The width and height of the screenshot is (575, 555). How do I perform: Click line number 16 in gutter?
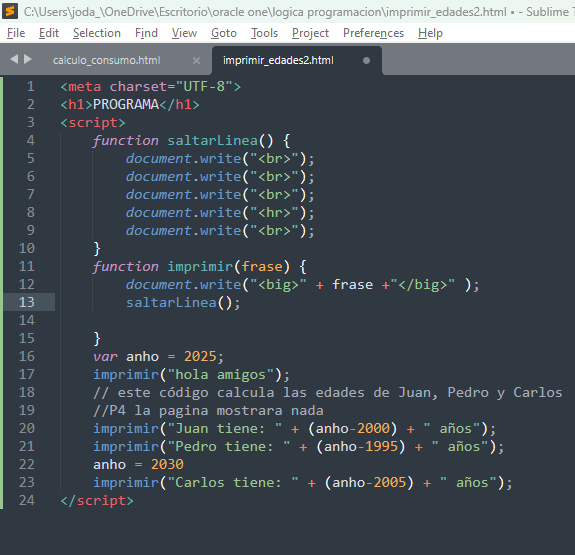tap(27, 356)
